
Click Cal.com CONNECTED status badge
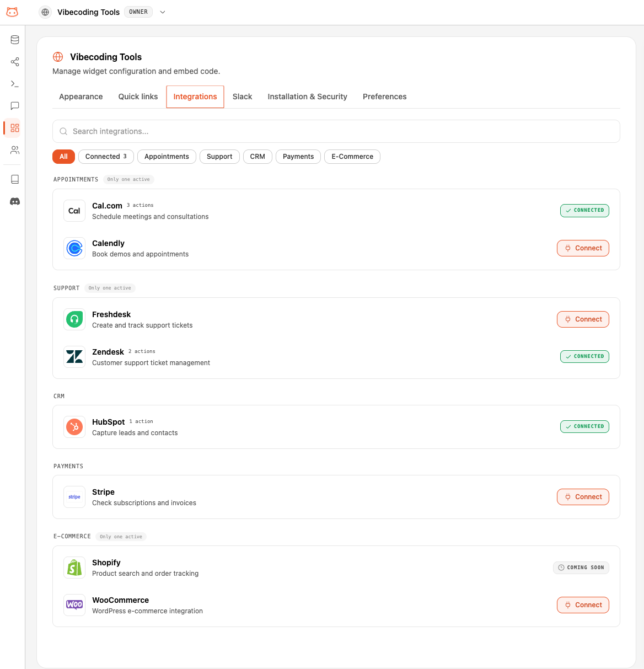click(584, 211)
